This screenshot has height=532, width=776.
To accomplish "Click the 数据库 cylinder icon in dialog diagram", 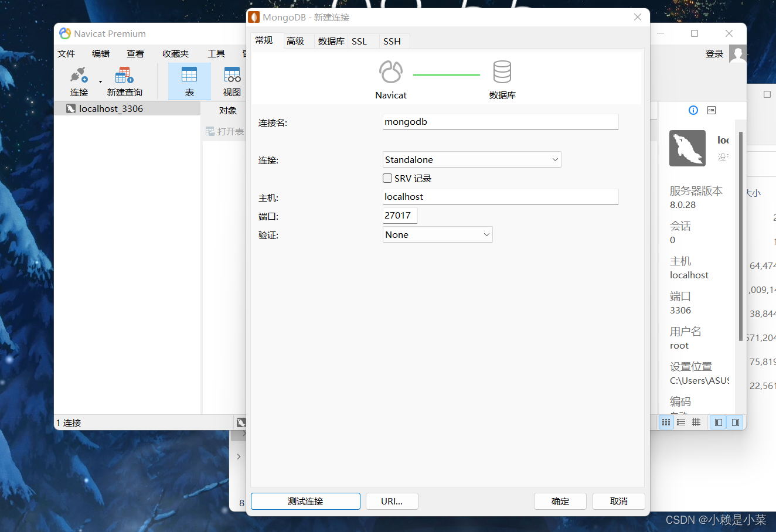I will [x=502, y=72].
